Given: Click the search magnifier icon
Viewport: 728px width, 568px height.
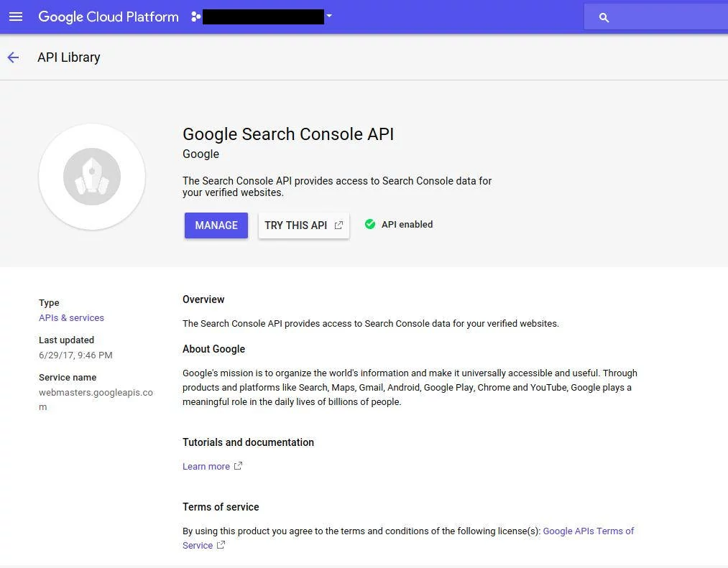Looking at the screenshot, I should (x=604, y=17).
